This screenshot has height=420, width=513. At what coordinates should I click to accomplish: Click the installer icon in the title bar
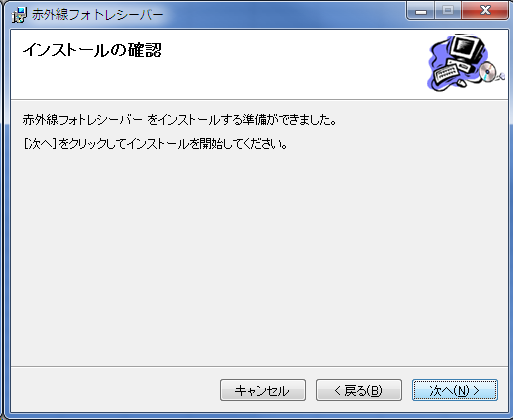[19, 15]
